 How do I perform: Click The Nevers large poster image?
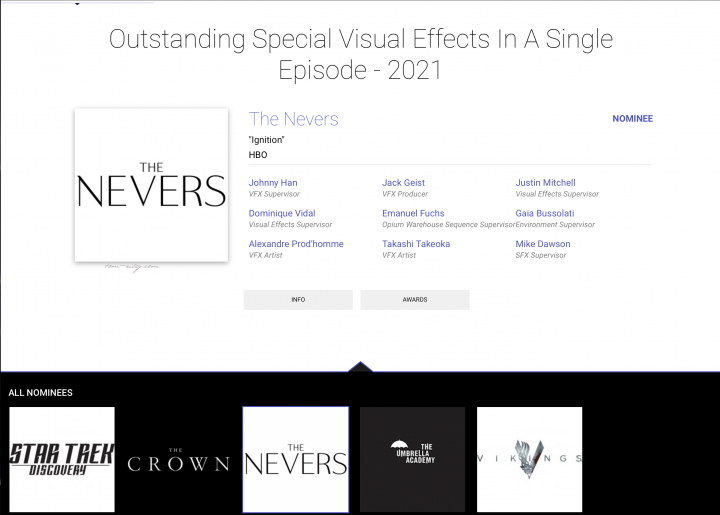[152, 185]
